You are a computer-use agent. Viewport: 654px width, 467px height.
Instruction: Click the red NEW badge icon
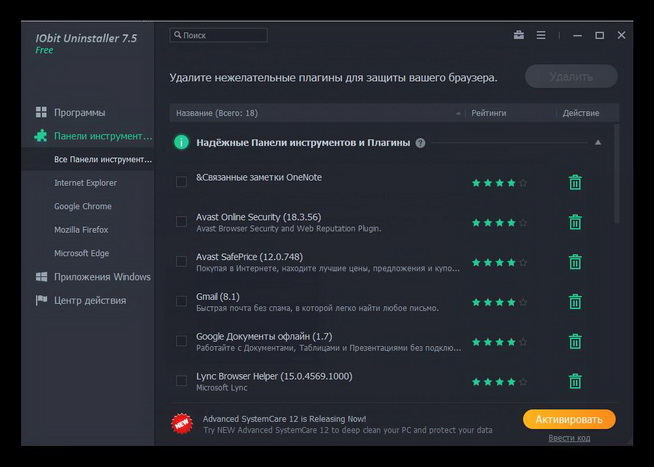pos(182,424)
